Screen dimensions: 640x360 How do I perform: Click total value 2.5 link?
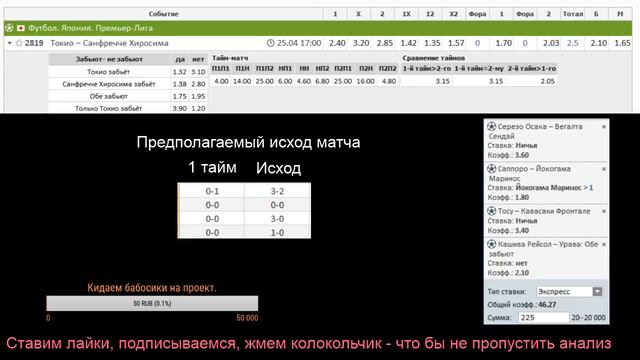(x=573, y=43)
